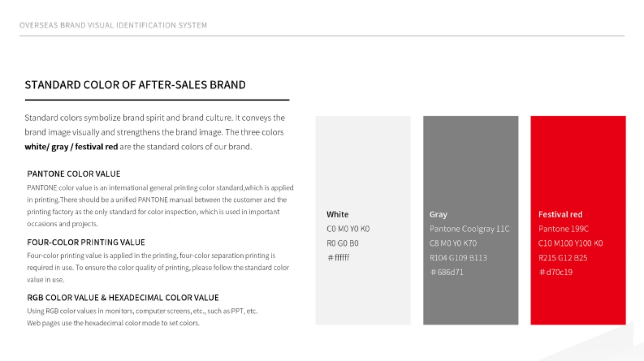The image size is (644, 361).
Task: Click the 'R215 G12 B25' RGB value
Action: [x=563, y=257]
